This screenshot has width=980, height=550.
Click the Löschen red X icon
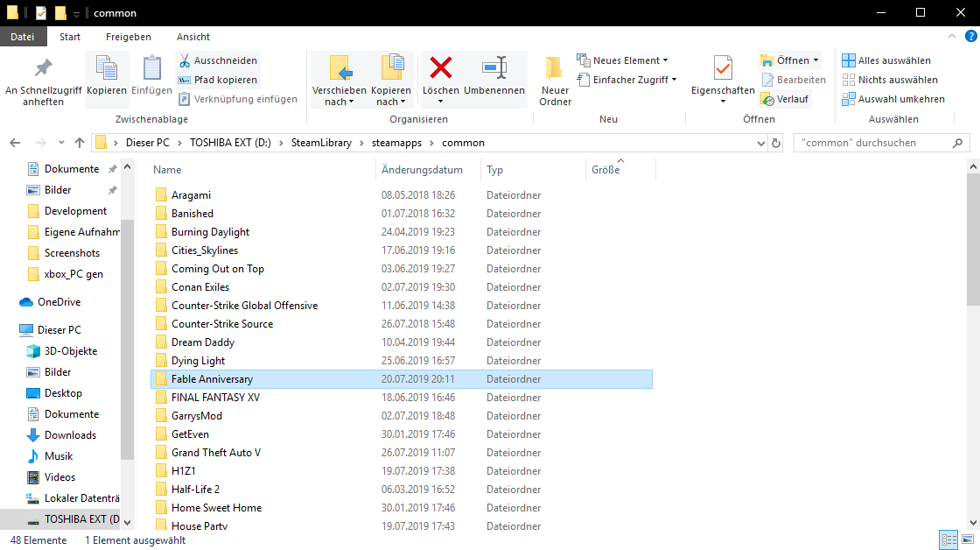pos(440,67)
